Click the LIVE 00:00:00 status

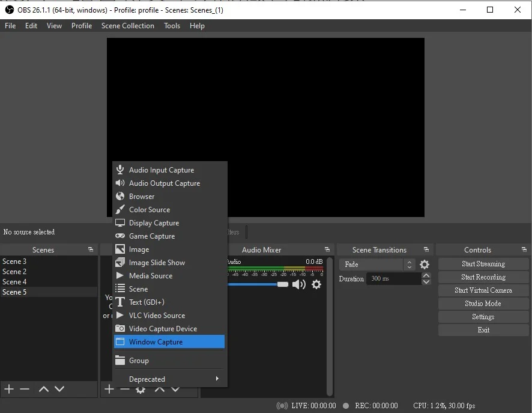coord(313,406)
